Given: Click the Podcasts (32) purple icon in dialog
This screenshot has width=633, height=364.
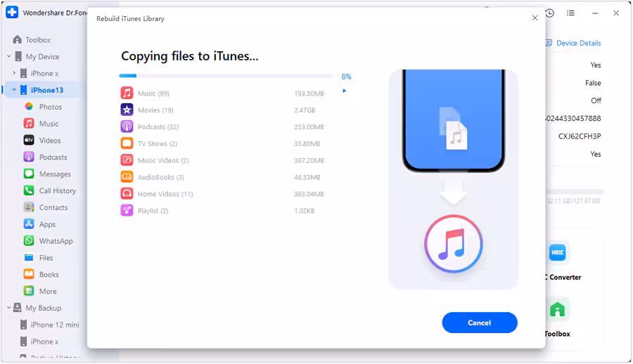Looking at the screenshot, I should pyautogui.click(x=127, y=126).
